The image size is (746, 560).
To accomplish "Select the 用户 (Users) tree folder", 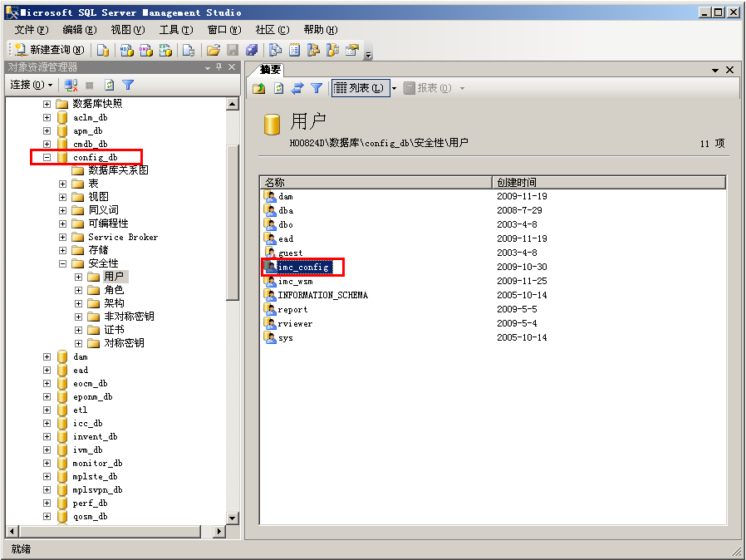I will click(x=114, y=277).
